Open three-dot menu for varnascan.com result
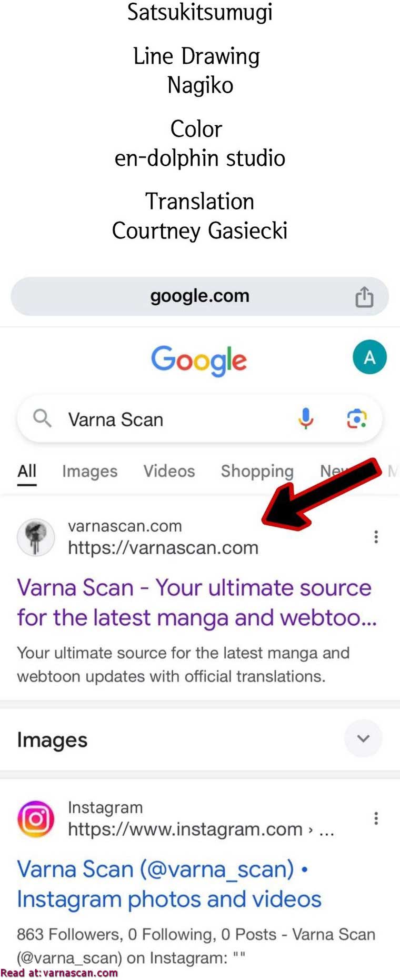Screen dimensions: 400x980 (376, 537)
